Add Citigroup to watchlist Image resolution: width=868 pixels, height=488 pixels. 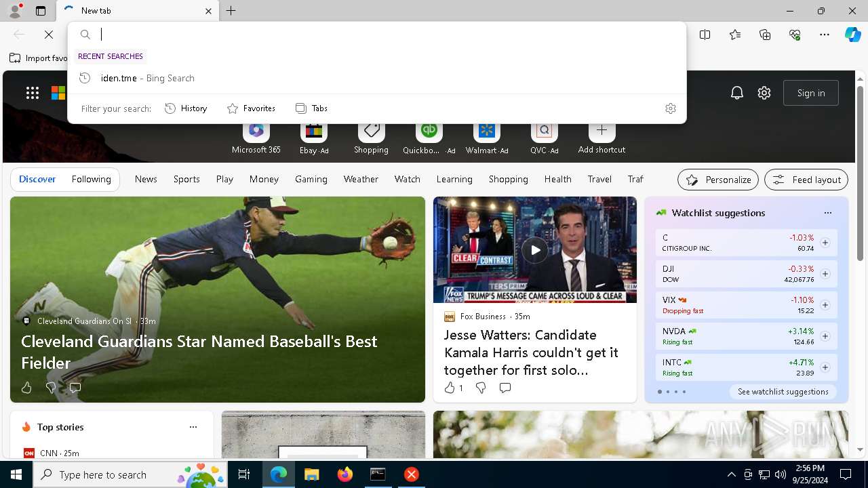(x=825, y=243)
